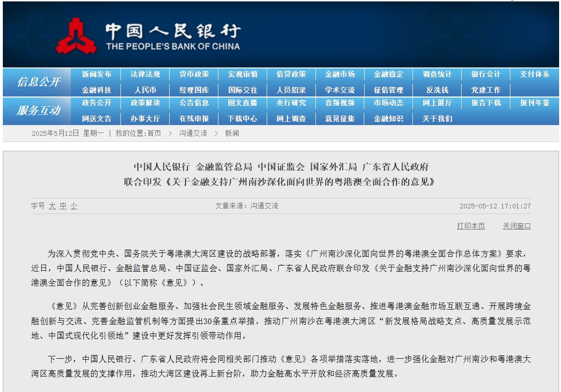Go to 网上调查 page
561x392 pixels.
pyautogui.click(x=291, y=119)
